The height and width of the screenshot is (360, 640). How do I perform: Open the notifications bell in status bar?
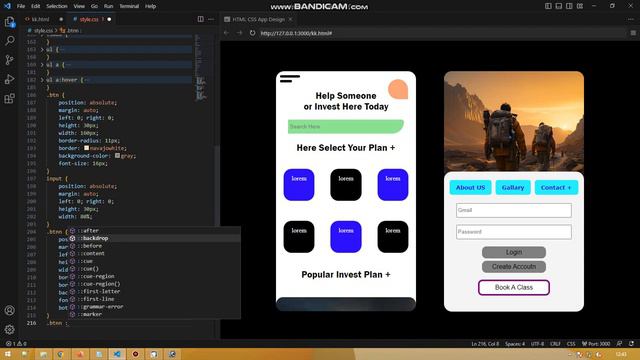tap(631, 344)
